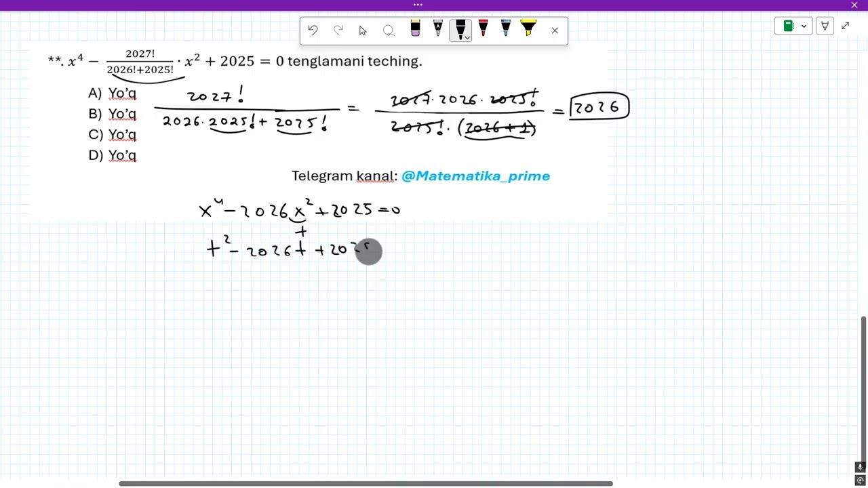The width and height of the screenshot is (868, 488).
Task: Close the drawing tools toolbar
Action: pyautogui.click(x=555, y=30)
